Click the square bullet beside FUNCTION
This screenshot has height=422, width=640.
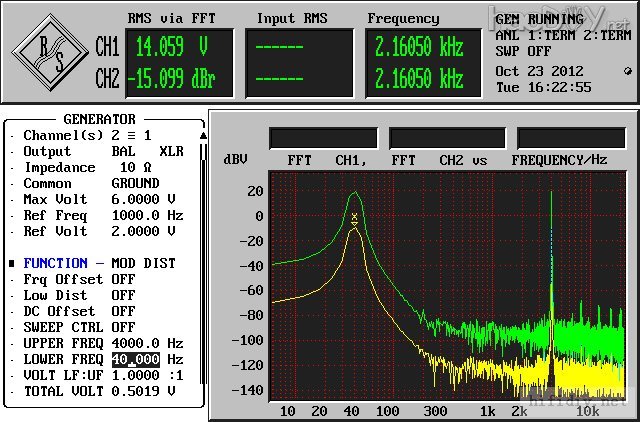coord(12,264)
